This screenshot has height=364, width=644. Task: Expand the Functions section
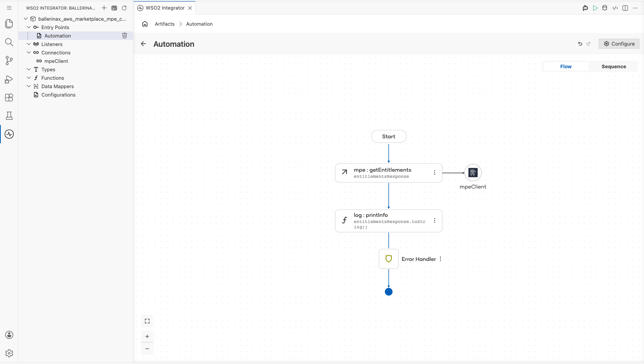click(x=29, y=78)
